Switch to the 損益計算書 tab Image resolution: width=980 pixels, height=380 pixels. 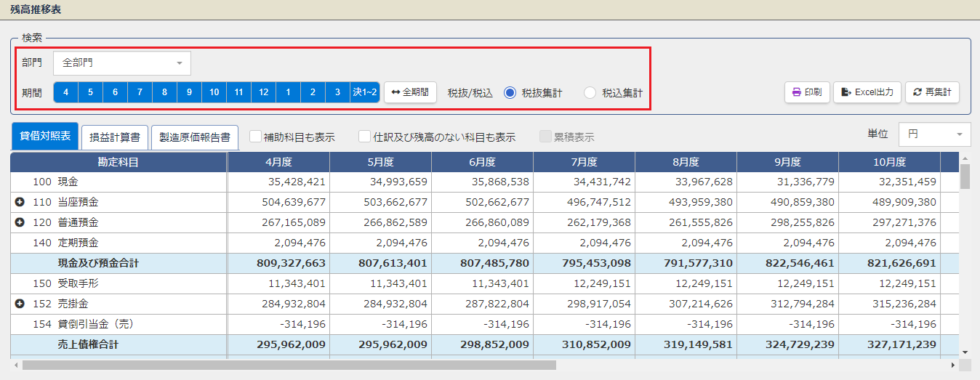pos(115,137)
